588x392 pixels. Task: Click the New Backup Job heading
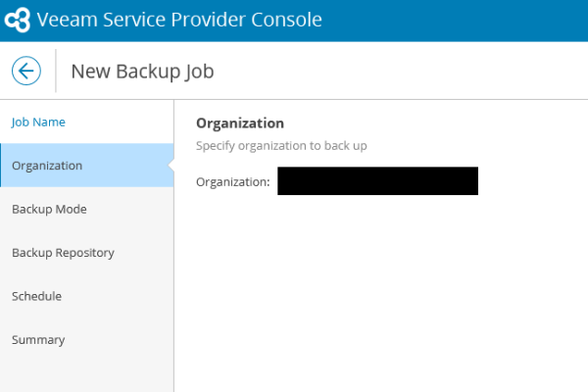pyautogui.click(x=142, y=72)
